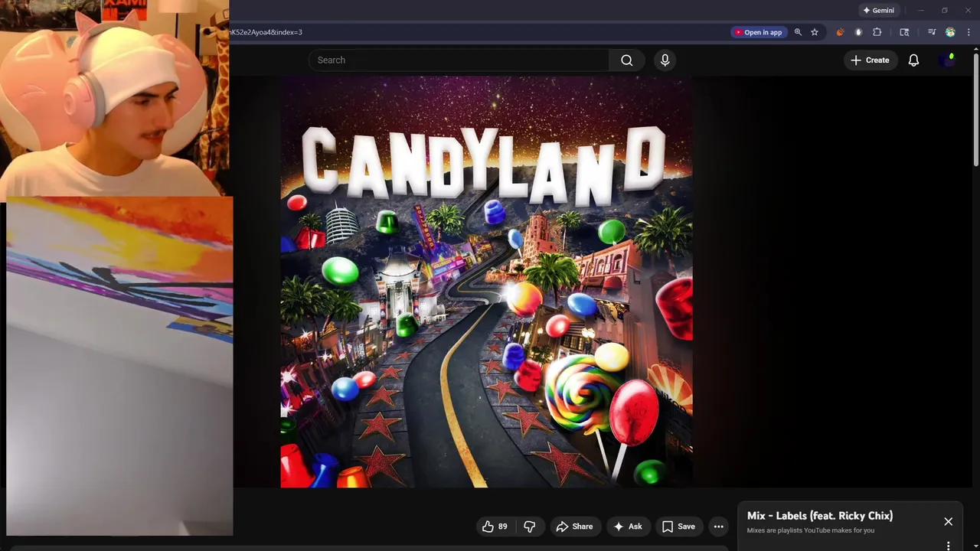Click the Chrome profile avatar

[950, 32]
